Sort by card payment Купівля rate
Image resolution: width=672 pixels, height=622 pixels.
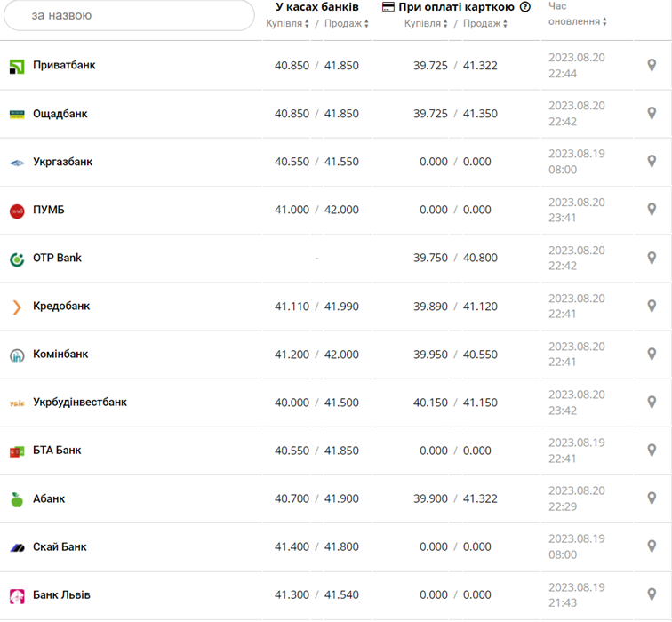click(x=426, y=24)
